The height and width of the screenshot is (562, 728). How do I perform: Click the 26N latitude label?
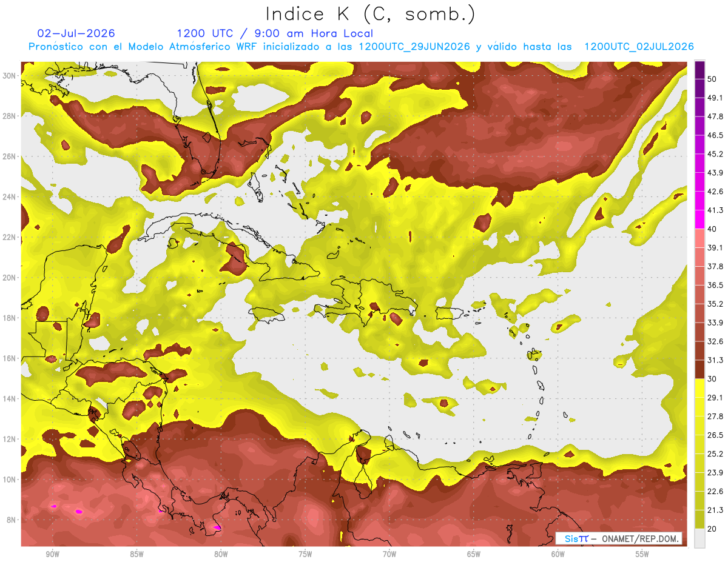pyautogui.click(x=9, y=156)
